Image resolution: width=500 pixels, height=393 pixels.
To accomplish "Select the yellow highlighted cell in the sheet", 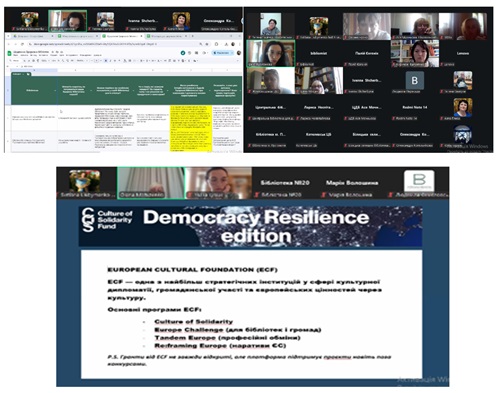I will click(191, 118).
